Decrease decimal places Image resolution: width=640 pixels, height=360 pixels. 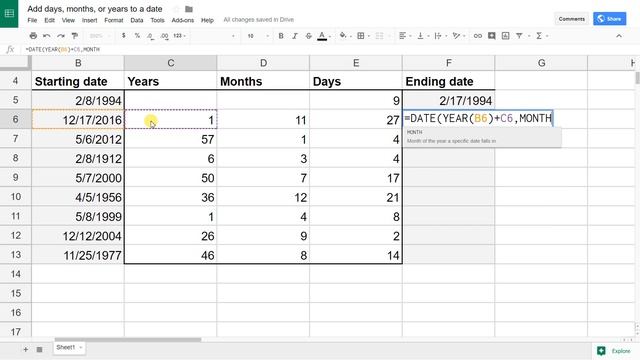tap(151, 36)
